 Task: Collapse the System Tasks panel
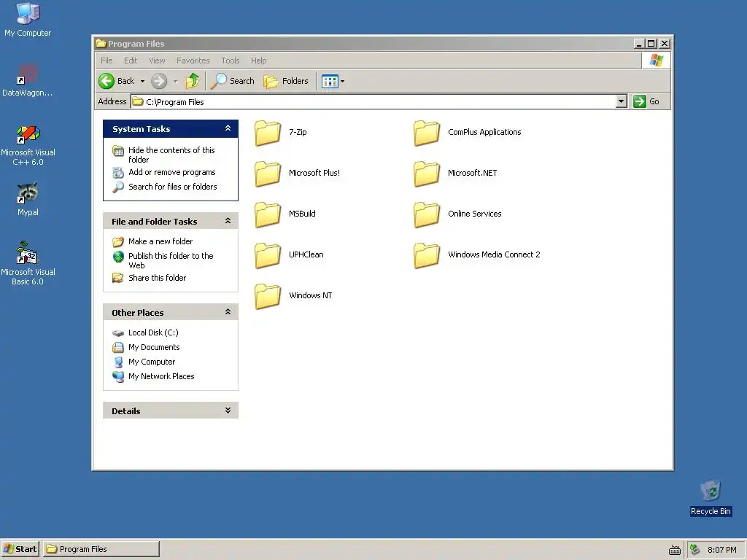click(x=228, y=128)
